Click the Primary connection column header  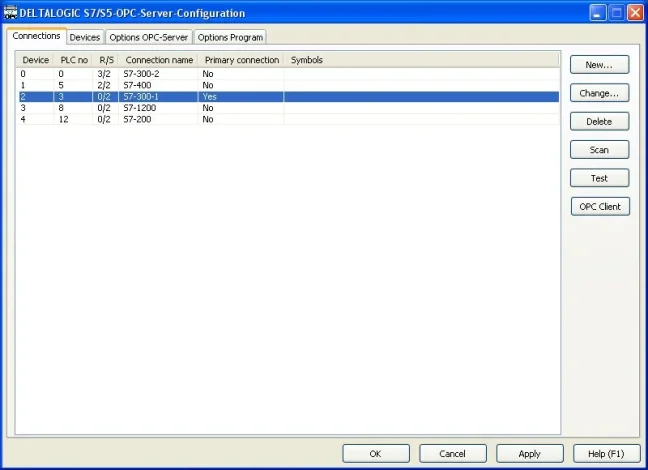(x=242, y=60)
